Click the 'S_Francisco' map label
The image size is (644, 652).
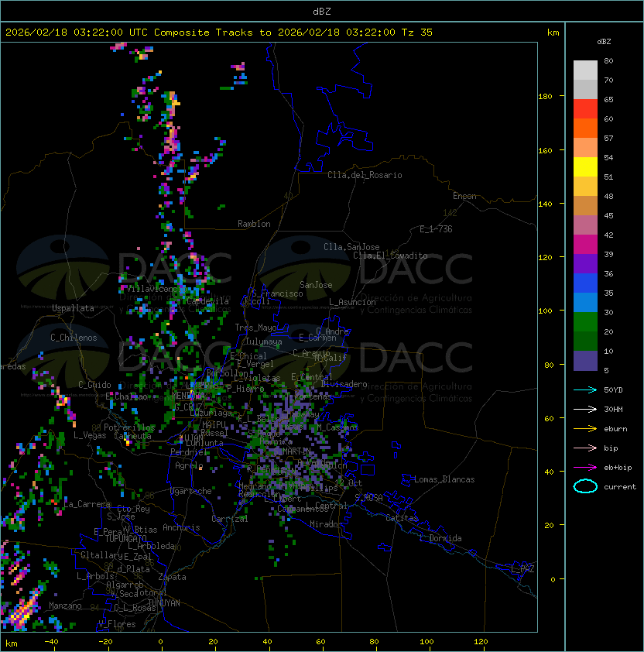(277, 293)
